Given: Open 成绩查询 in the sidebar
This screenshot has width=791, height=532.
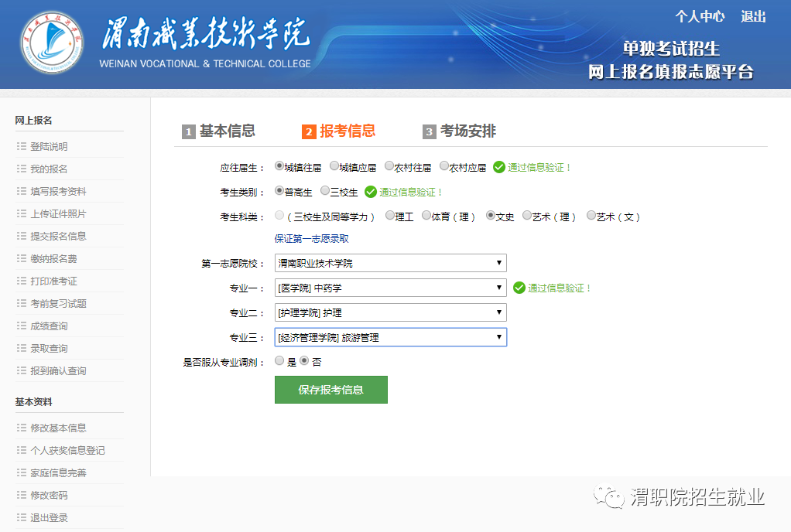Looking at the screenshot, I should tap(49, 326).
